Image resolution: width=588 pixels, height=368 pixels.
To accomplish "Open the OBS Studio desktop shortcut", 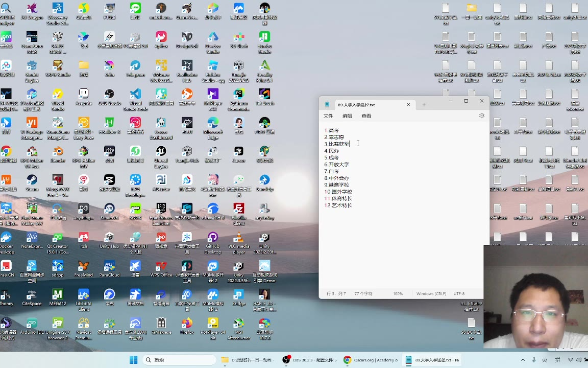I will pos(110,97).
